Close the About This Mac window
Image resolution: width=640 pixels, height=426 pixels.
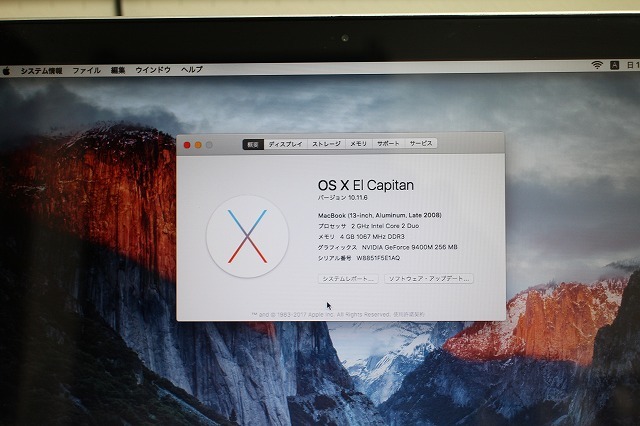pos(187,145)
